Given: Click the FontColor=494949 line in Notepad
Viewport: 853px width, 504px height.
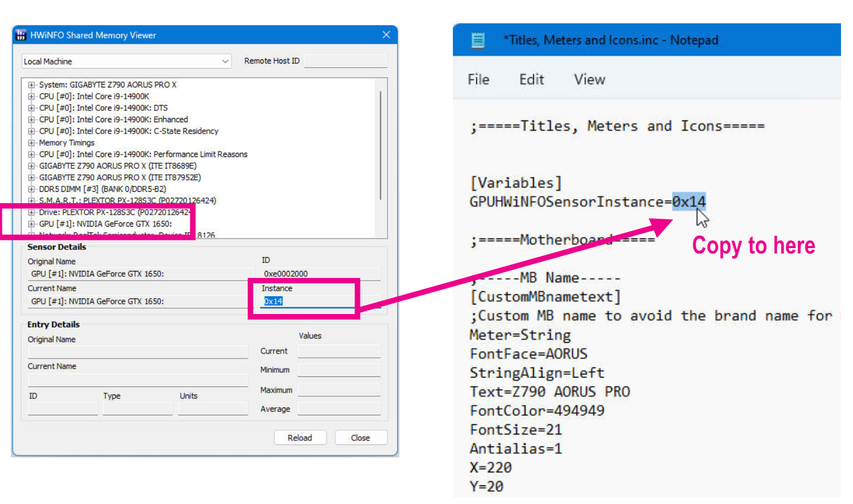Looking at the screenshot, I should [x=537, y=411].
